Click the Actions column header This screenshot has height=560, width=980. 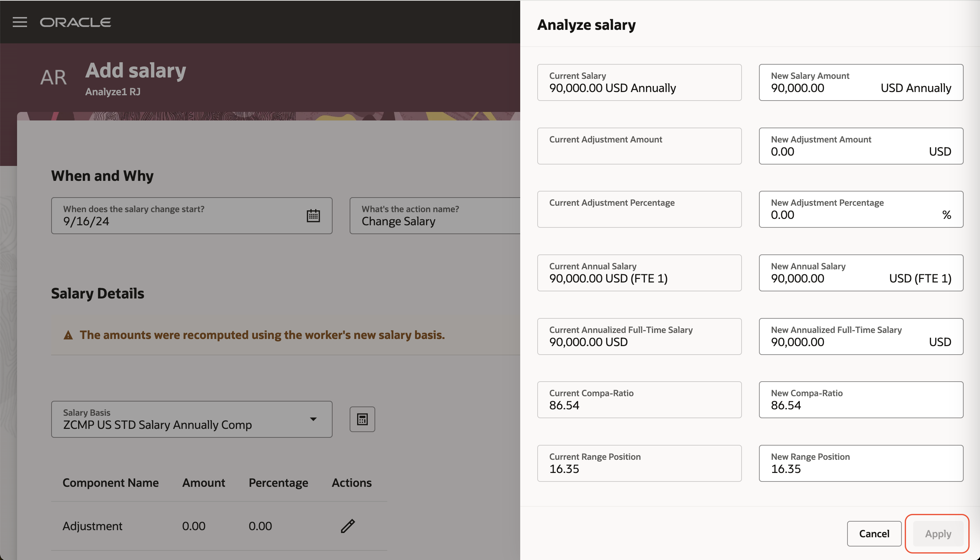pos(351,483)
